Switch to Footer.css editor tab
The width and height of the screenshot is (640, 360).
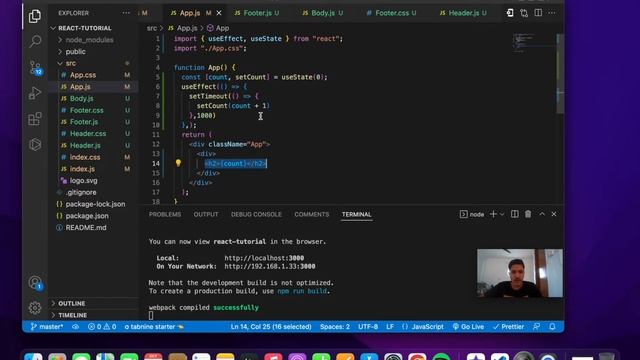tap(391, 13)
